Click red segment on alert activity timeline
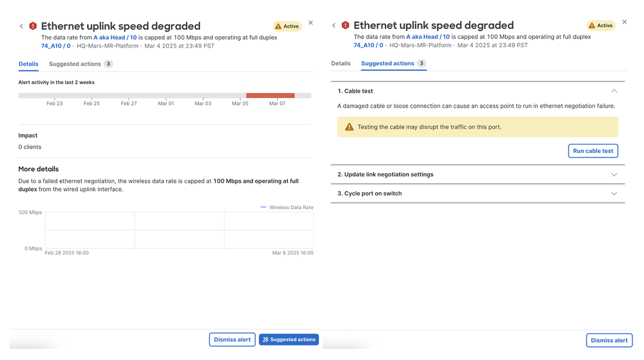This screenshot has width=644, height=360. [270, 95]
